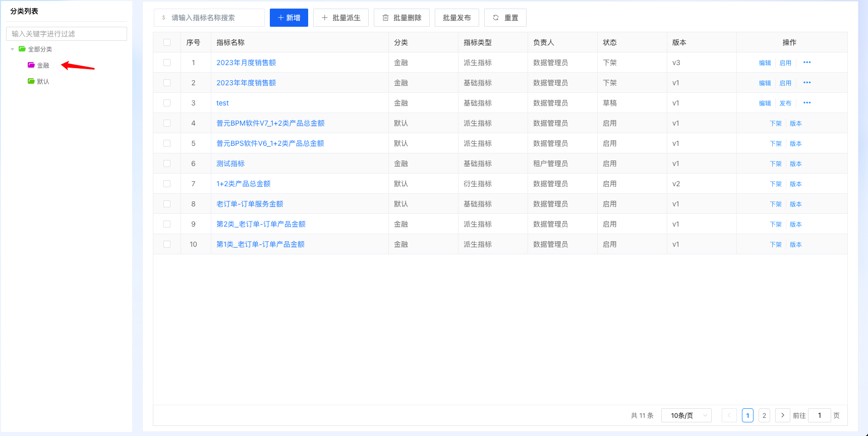868x436 pixels.
Task: Open more actions for 2023年年度销售额 row
Action: (807, 83)
